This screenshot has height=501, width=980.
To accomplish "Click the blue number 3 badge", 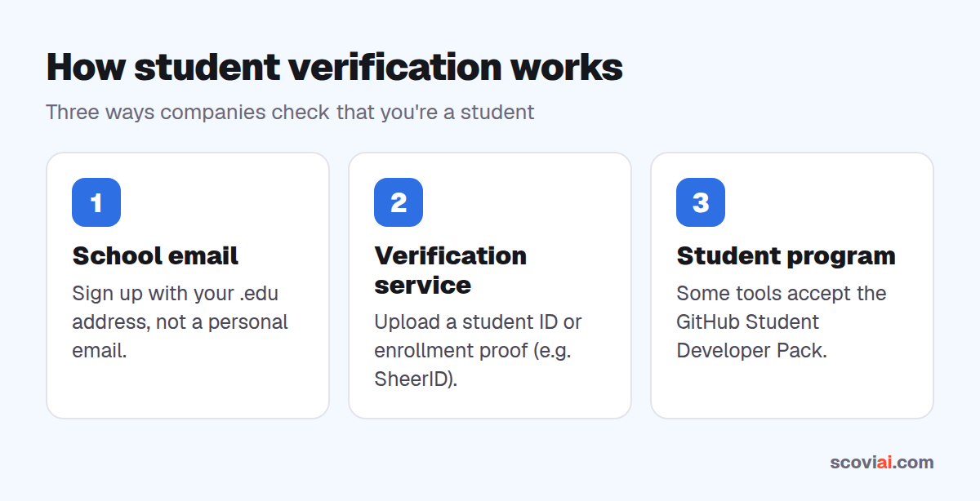I will (x=701, y=202).
